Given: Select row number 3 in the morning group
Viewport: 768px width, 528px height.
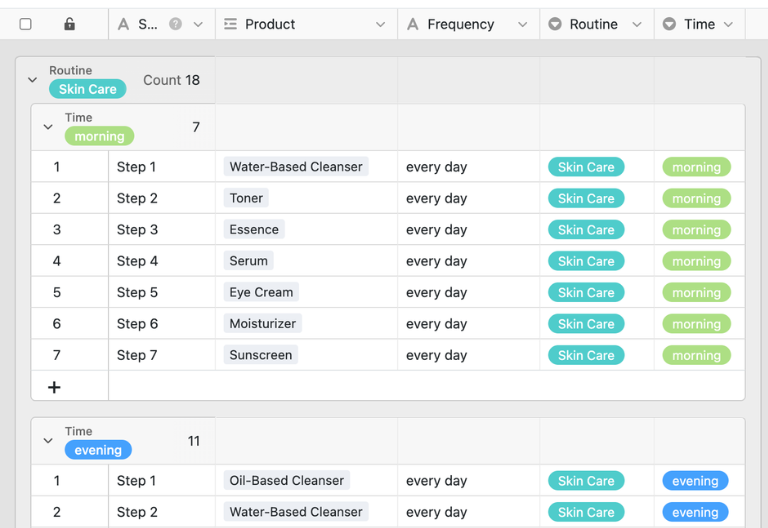Looking at the screenshot, I should [x=57, y=229].
